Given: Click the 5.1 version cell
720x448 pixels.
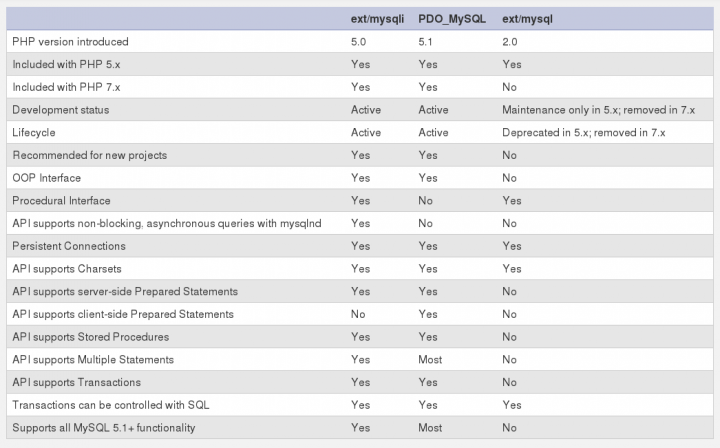Looking at the screenshot, I should click(427, 42).
